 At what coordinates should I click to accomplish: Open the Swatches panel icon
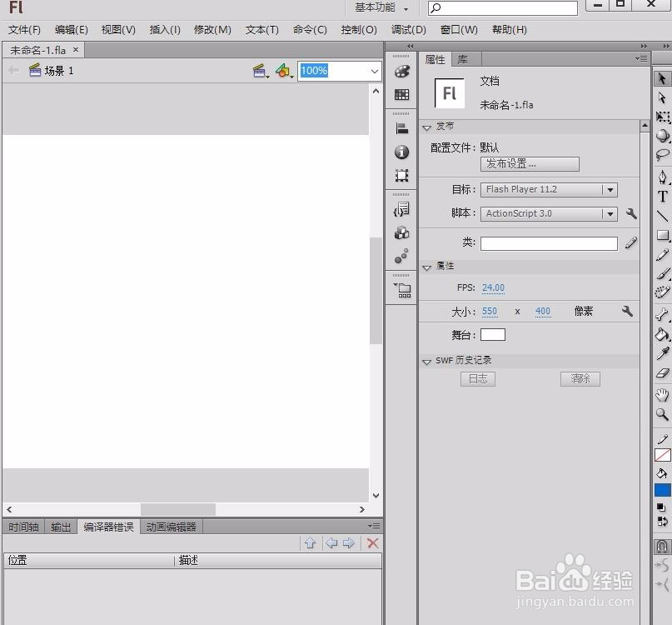click(x=401, y=94)
